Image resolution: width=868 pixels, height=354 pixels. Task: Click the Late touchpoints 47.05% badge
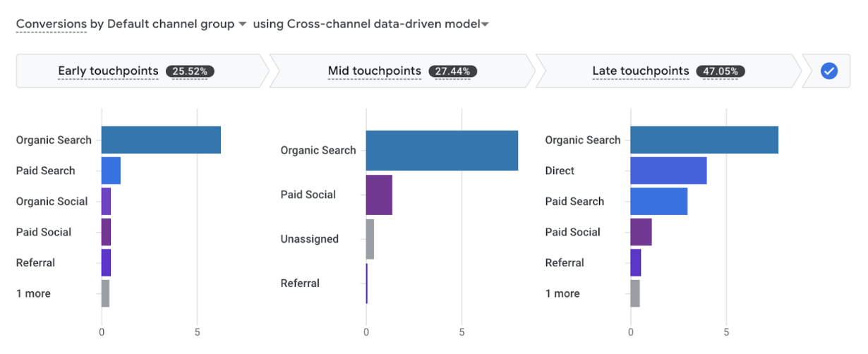point(721,71)
